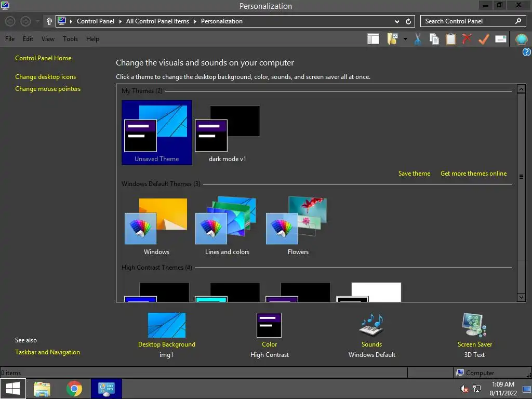Expand the folder options dropdown arrow
Viewport: 532px width, 399px height.
(405, 39)
